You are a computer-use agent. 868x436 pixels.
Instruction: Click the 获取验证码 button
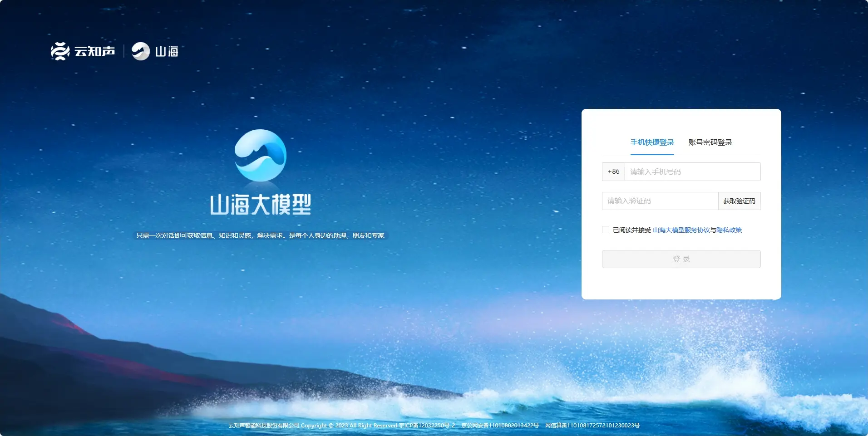(739, 201)
